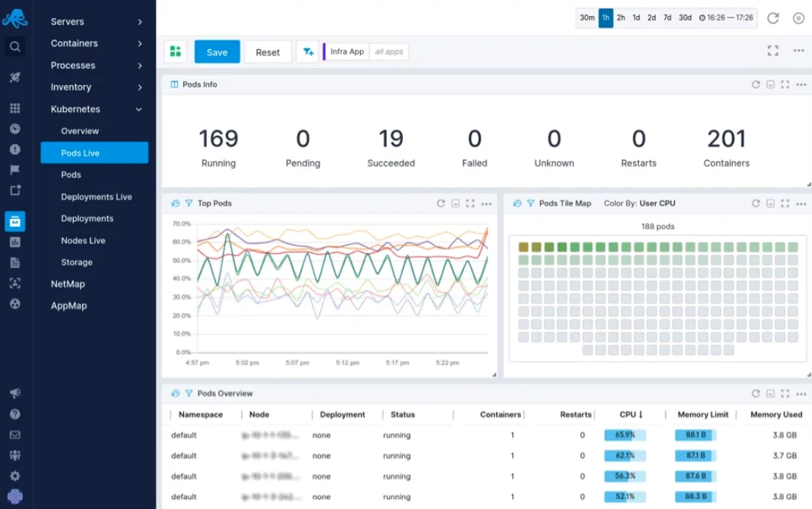Open the add-widget grid icon near Save
Screen dimensions: 812x509
click(x=175, y=51)
